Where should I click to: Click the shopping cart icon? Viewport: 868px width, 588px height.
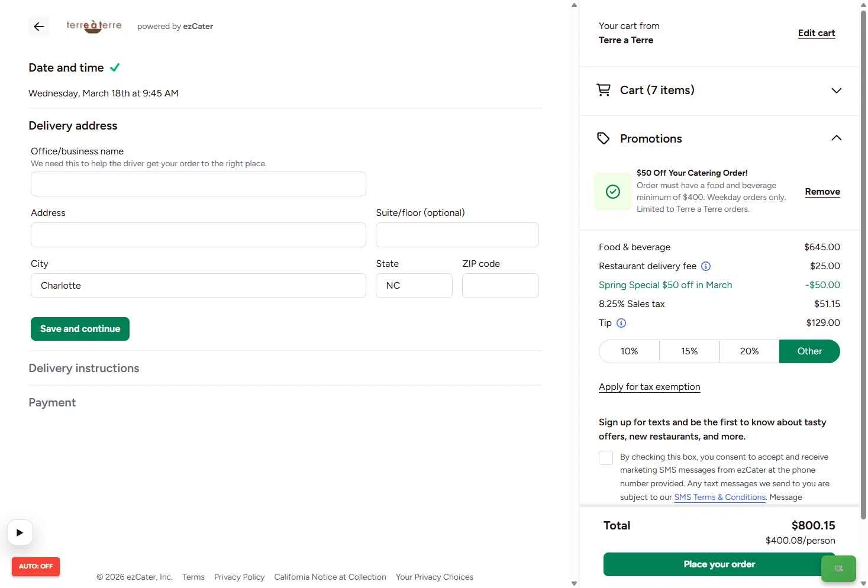pyautogui.click(x=603, y=90)
